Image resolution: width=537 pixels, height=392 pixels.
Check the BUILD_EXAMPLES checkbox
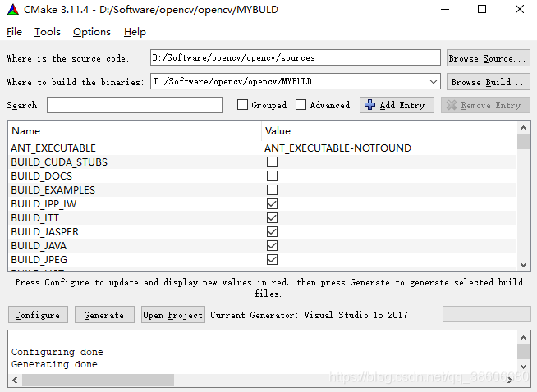click(x=272, y=189)
